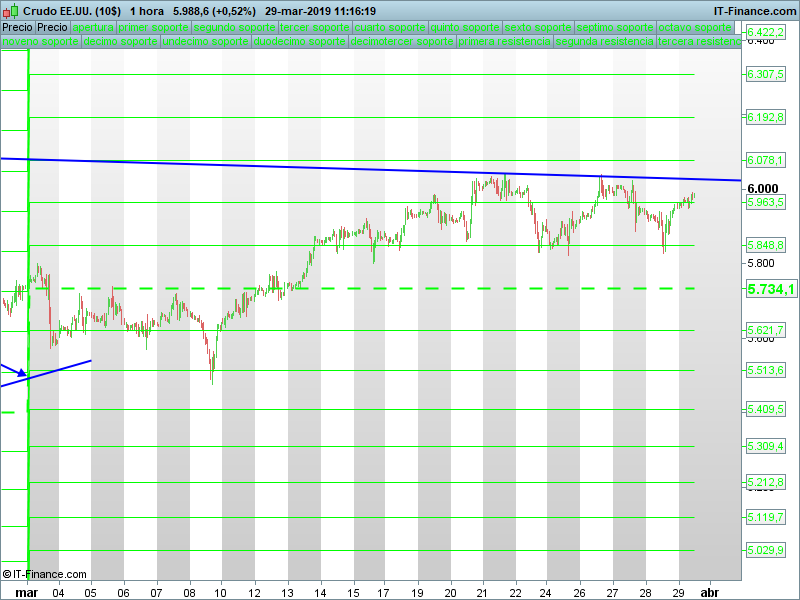Choose the 'duodecimo soporte' indicator label
The image size is (800, 600).
(299, 43)
